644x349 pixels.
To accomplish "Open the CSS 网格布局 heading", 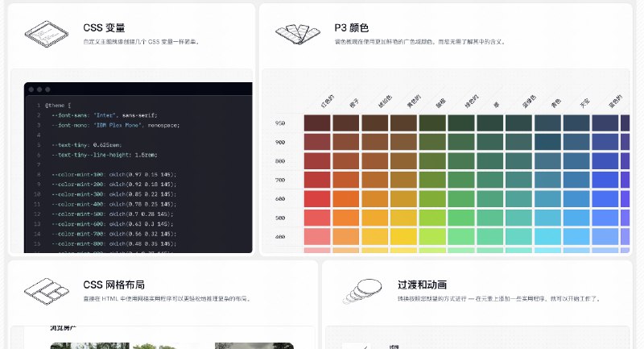I will coord(114,285).
